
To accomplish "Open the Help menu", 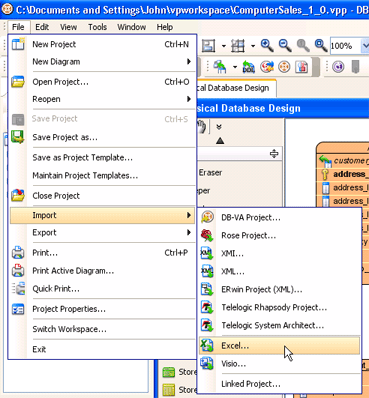I will tap(165, 27).
